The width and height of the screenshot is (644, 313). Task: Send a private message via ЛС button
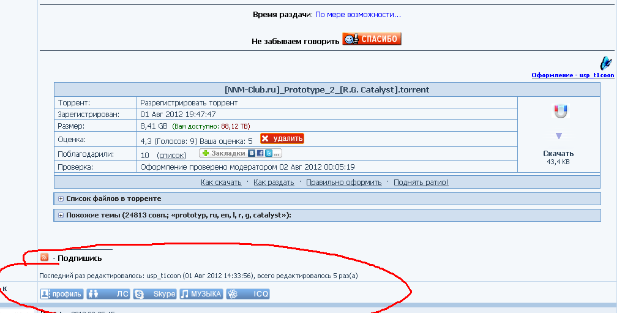pos(108,294)
